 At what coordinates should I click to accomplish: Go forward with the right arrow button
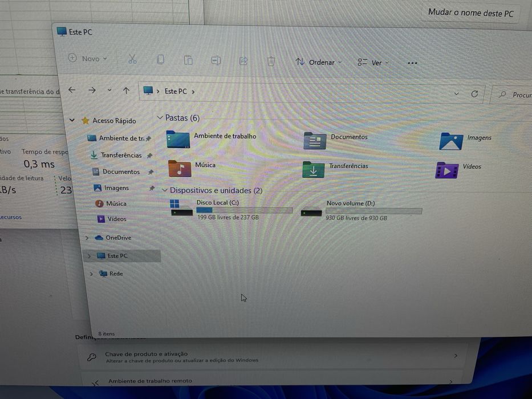click(x=92, y=90)
